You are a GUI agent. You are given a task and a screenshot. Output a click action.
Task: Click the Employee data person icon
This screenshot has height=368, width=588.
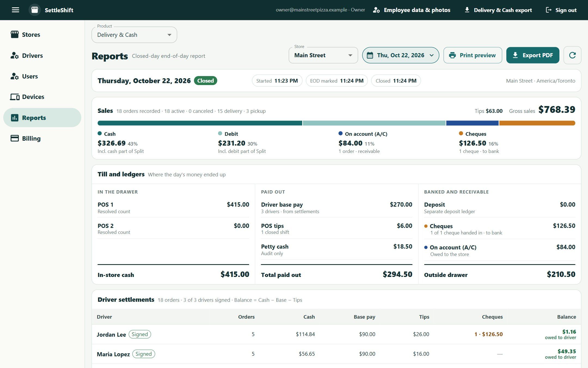click(x=376, y=10)
